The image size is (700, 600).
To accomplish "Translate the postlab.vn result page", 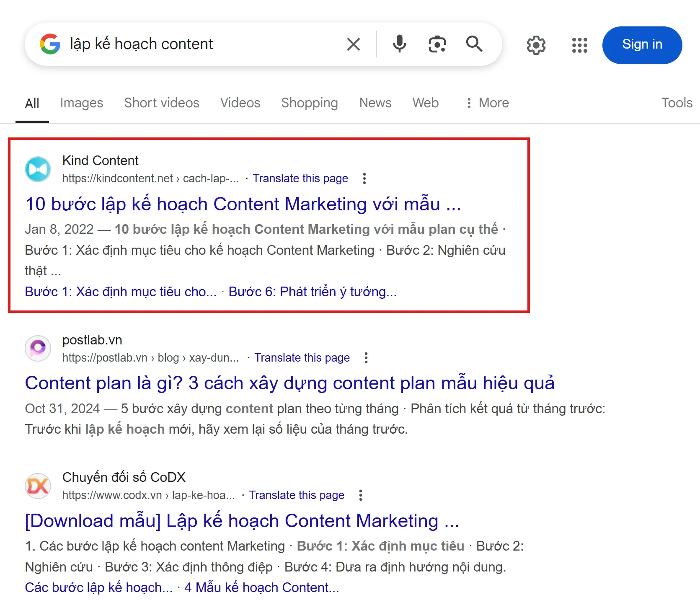I will pos(302,358).
